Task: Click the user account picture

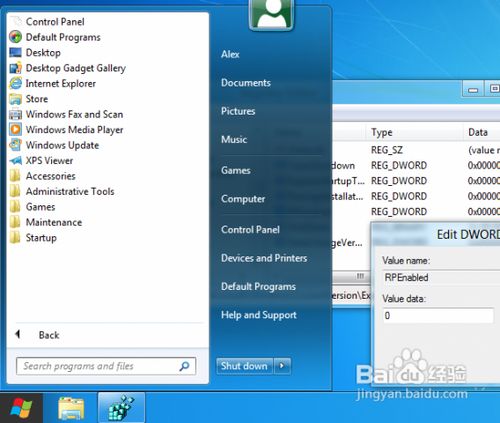Action: click(x=271, y=14)
